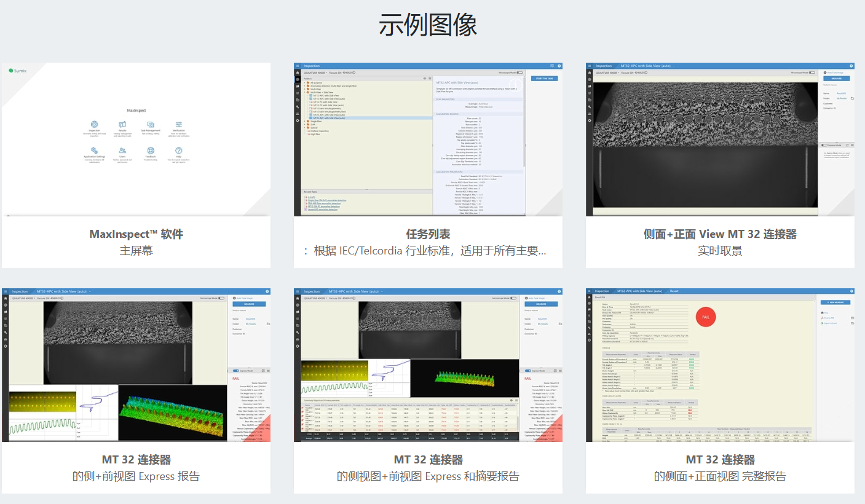
Task: Click the 示例图像 section heading
Action: click(428, 25)
